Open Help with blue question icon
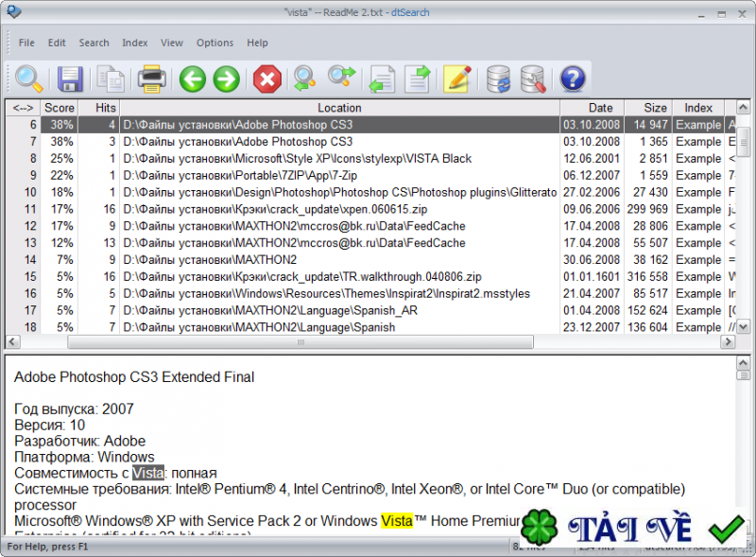Viewport: 756px width, 557px height. tap(573, 78)
